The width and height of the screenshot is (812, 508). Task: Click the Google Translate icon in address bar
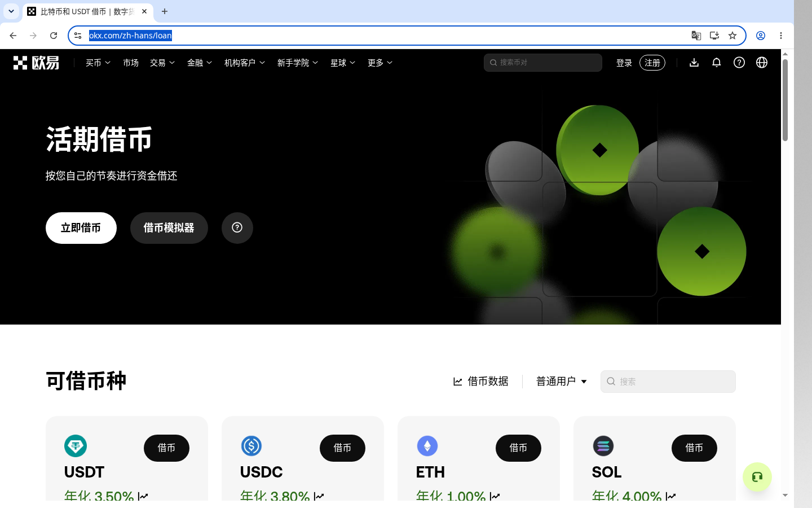click(696, 36)
